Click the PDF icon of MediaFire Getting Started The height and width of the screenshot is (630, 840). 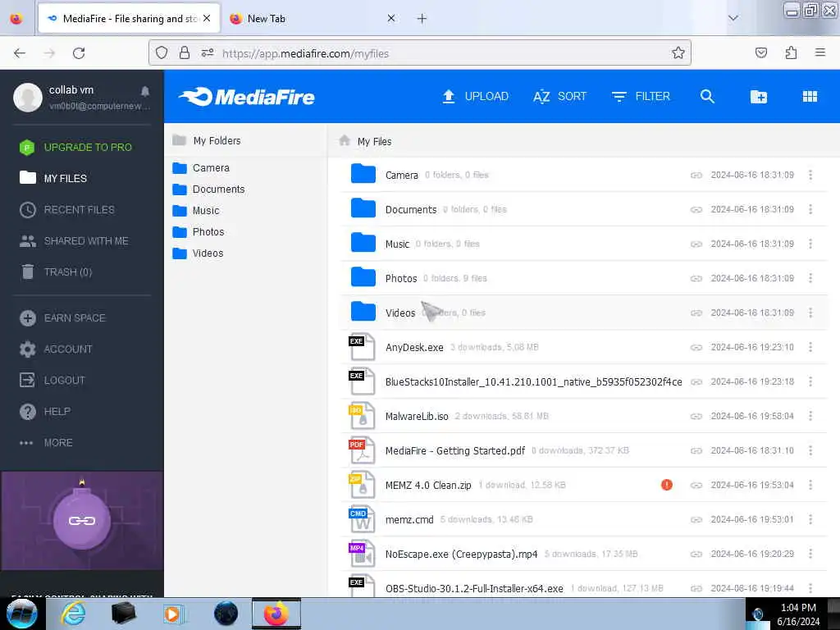pos(362,451)
